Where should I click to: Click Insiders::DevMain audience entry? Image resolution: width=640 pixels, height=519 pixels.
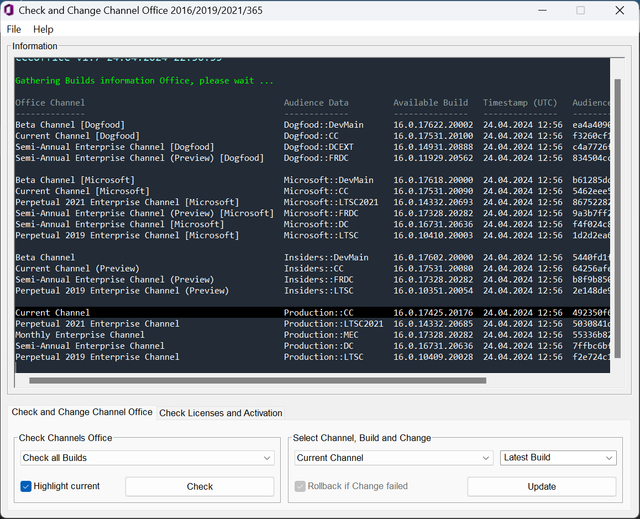pyautogui.click(x=326, y=257)
